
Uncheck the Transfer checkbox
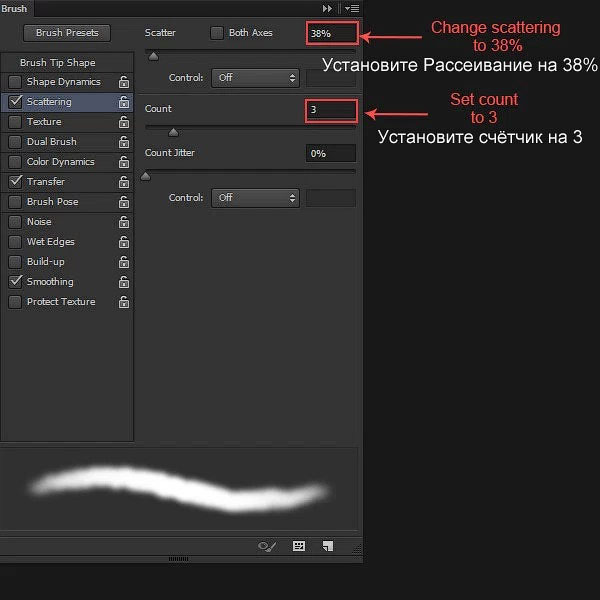pos(15,182)
